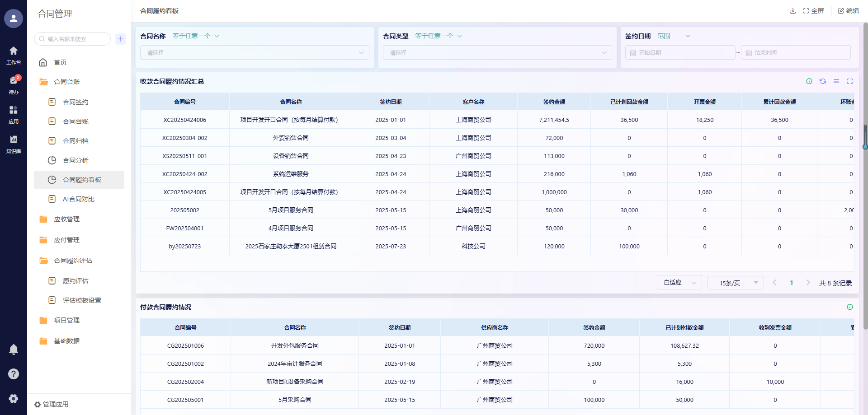Select 合同分析 in the sidebar

pos(75,160)
